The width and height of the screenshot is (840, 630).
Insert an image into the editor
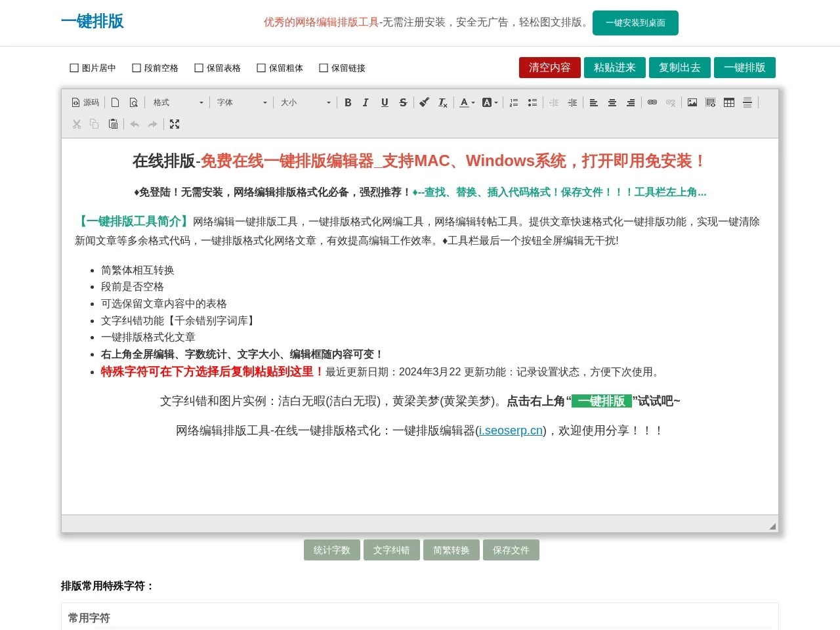pos(692,102)
